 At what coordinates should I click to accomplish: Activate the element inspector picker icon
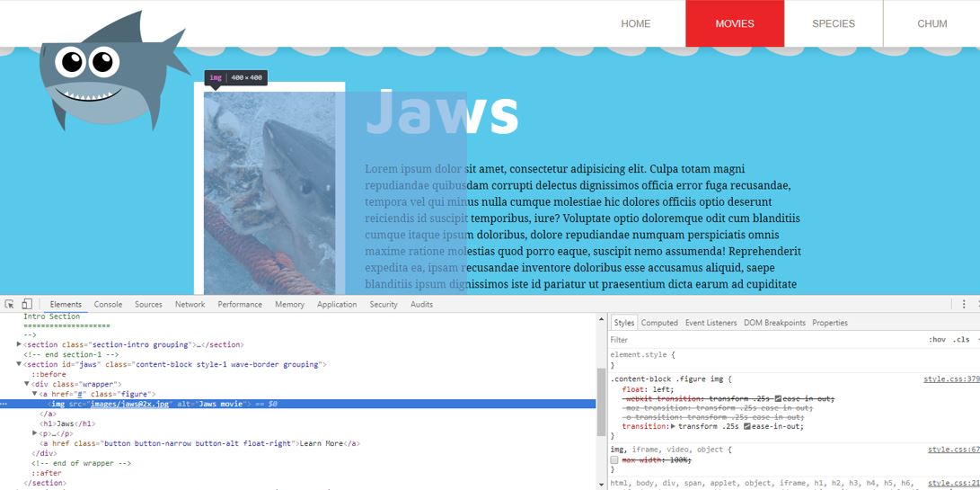point(9,305)
